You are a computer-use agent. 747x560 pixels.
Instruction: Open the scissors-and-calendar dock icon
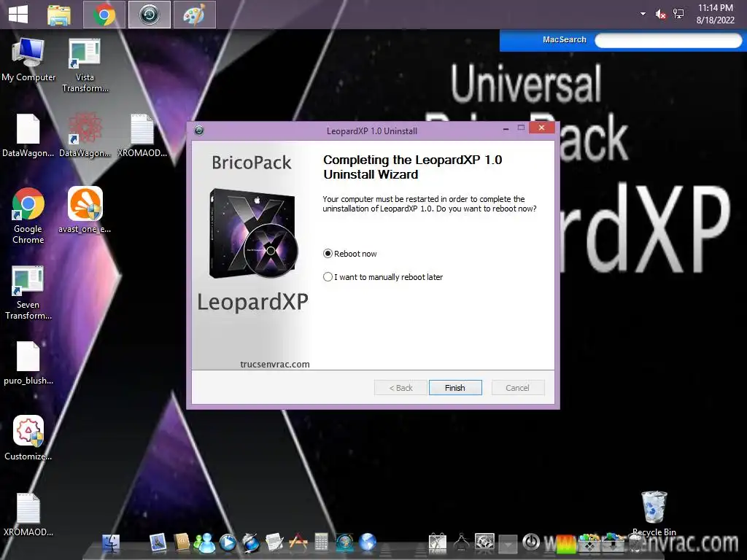coord(438,542)
